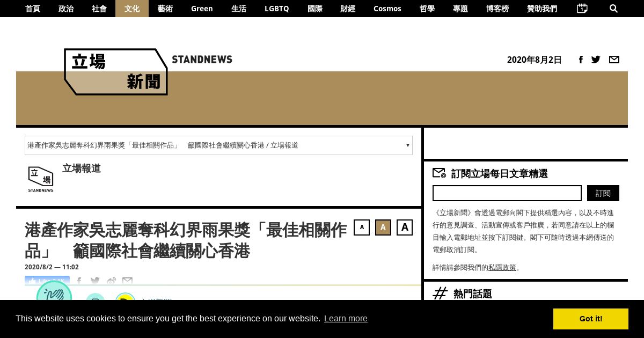Expand the article selector dropdown

pos(218,145)
